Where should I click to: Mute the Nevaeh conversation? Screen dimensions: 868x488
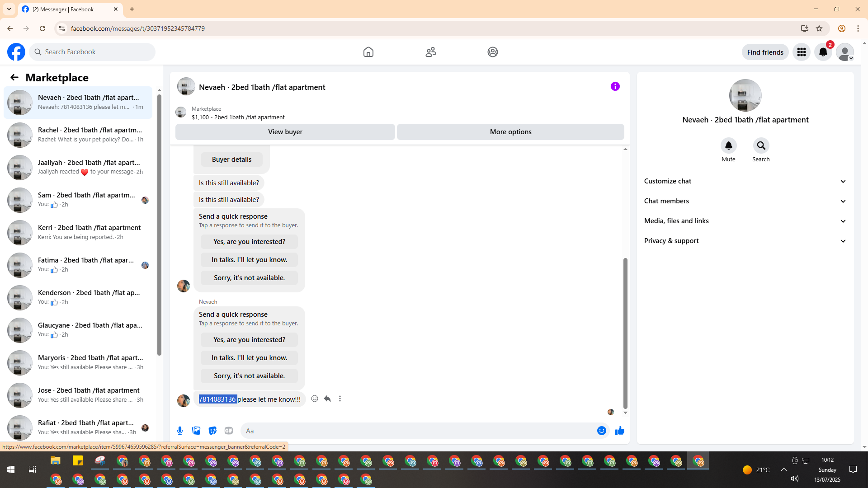coord(728,145)
